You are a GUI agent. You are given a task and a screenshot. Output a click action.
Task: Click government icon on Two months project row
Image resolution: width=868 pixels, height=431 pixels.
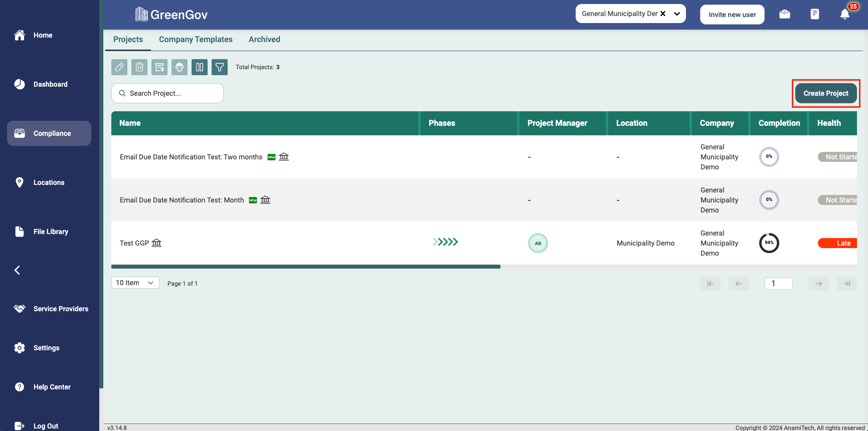click(284, 157)
